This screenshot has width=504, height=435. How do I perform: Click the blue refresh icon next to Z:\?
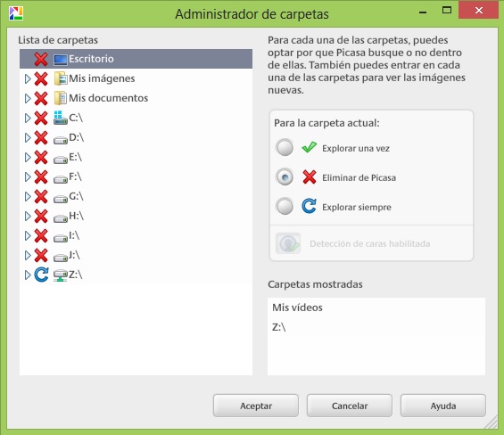(x=41, y=275)
